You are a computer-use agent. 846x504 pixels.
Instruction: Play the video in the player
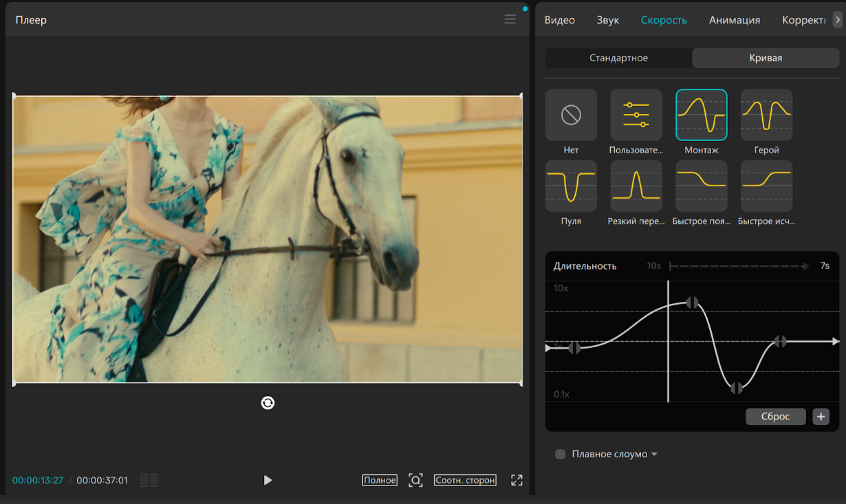click(268, 480)
